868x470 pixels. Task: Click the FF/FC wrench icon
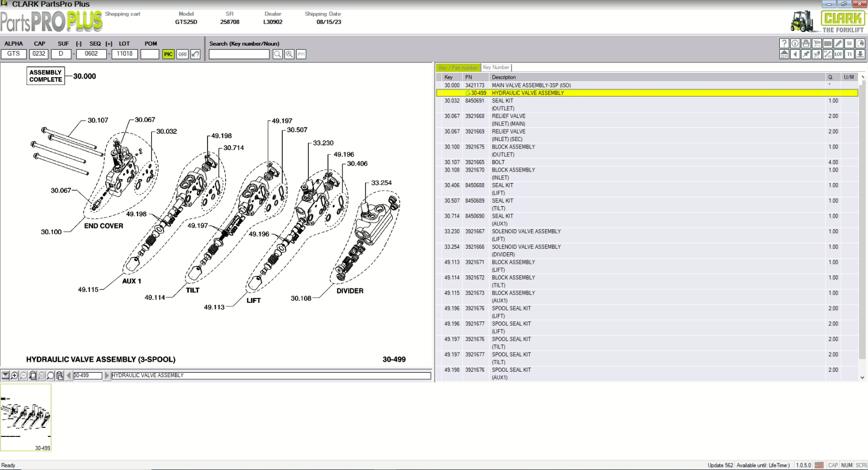click(828, 54)
